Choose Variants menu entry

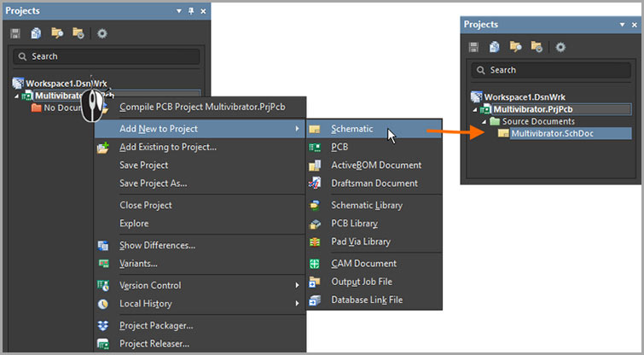click(200, 264)
